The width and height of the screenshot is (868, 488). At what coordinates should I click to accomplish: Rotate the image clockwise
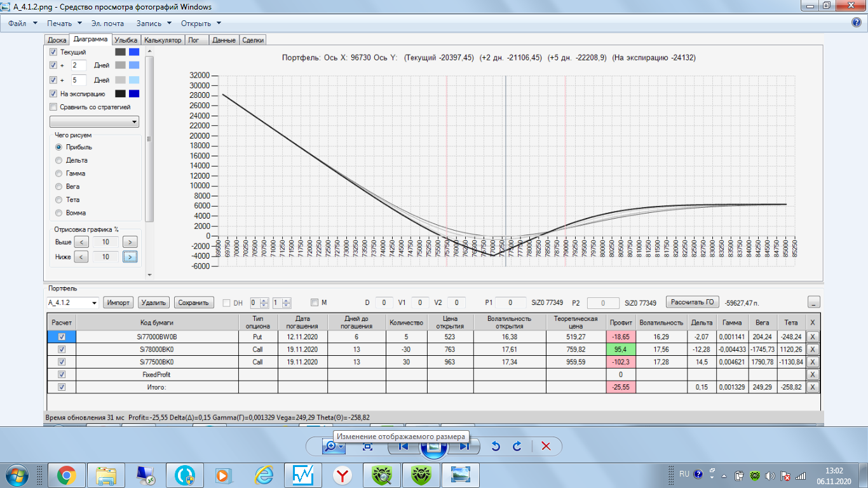tap(517, 447)
